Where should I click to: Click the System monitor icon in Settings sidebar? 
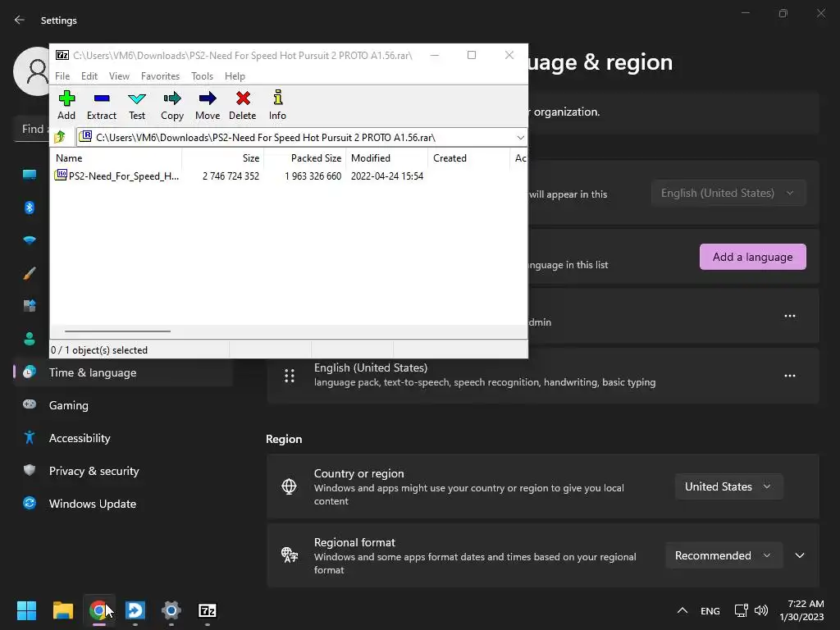click(x=30, y=175)
